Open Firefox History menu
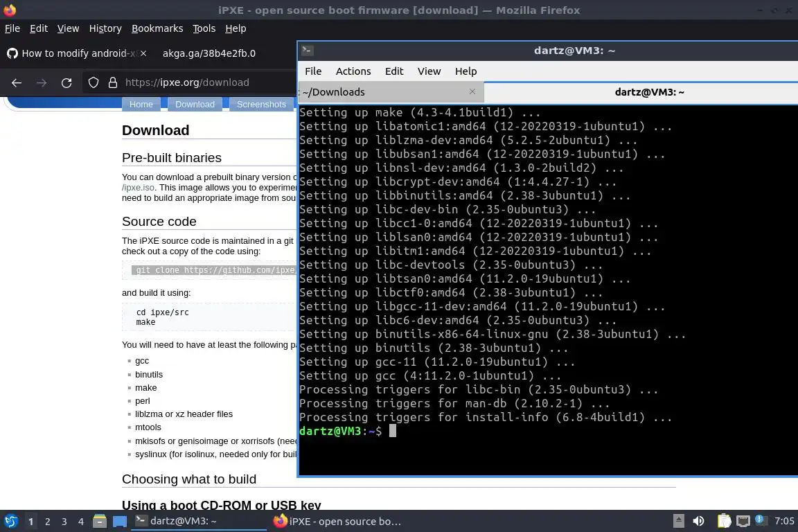Image resolution: width=798 pixels, height=532 pixels. (105, 28)
